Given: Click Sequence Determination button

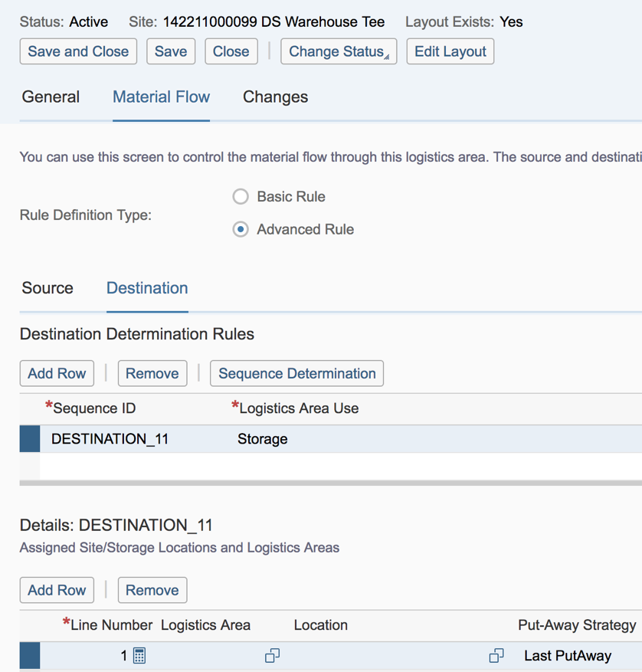Looking at the screenshot, I should (x=296, y=374).
